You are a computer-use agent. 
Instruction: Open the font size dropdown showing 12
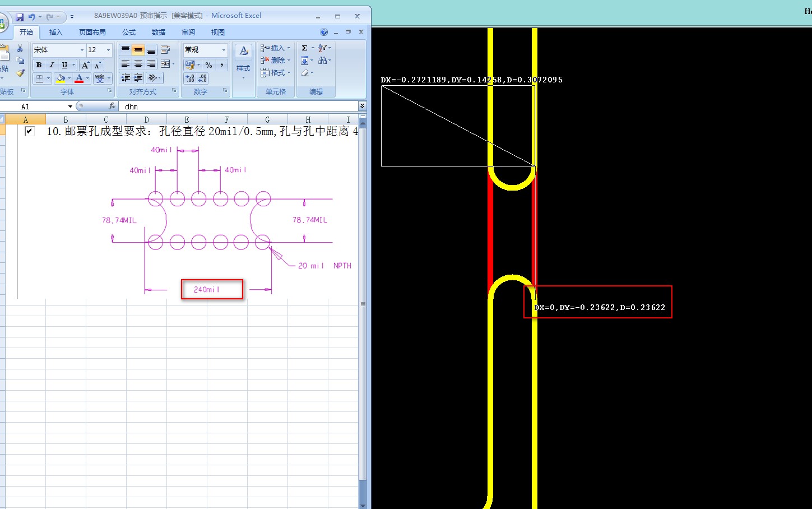point(108,50)
